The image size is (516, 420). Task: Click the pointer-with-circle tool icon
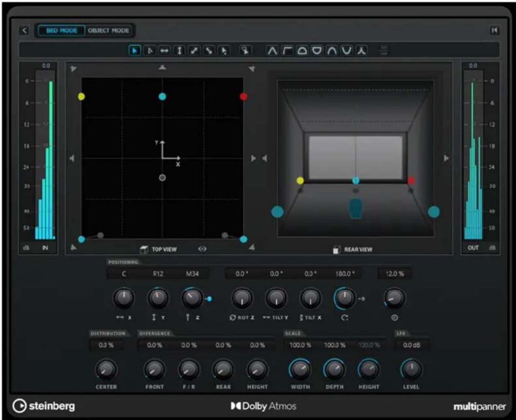click(x=245, y=51)
